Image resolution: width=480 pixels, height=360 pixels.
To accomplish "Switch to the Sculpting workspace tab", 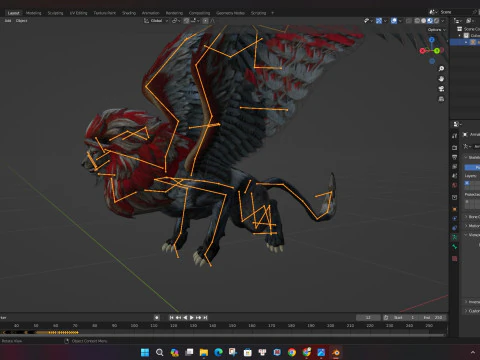I will click(x=55, y=13).
